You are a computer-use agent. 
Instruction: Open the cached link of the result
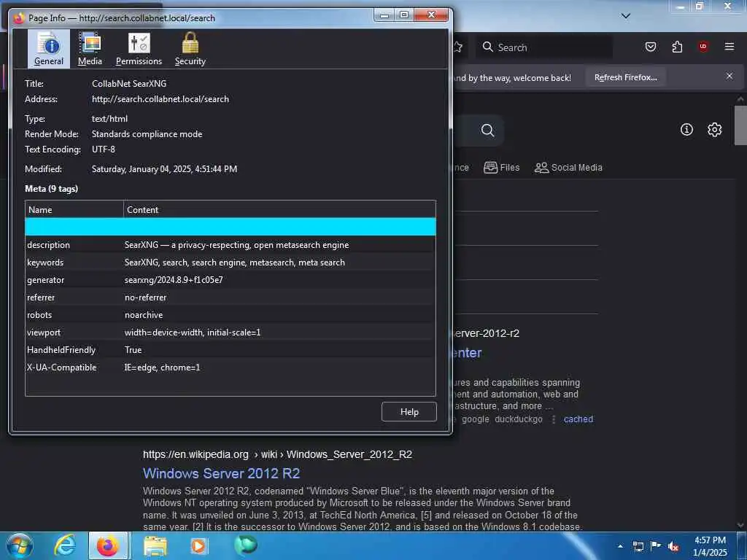578,419
